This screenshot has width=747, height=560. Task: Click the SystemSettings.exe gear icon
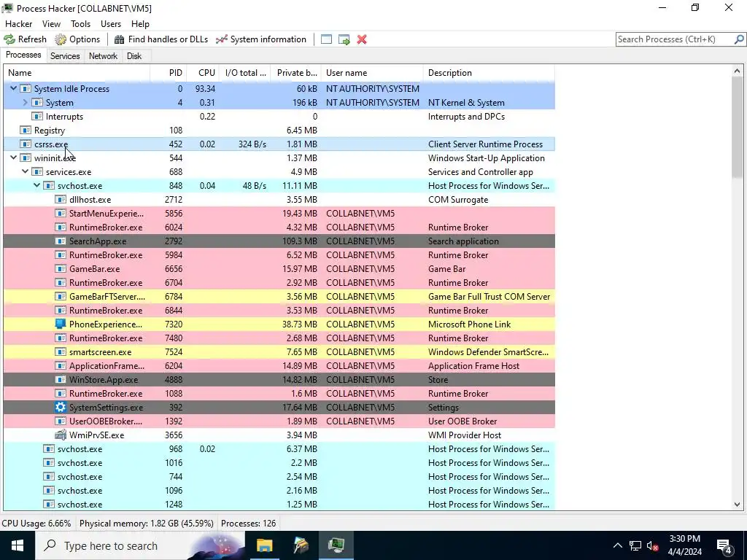[61, 407]
